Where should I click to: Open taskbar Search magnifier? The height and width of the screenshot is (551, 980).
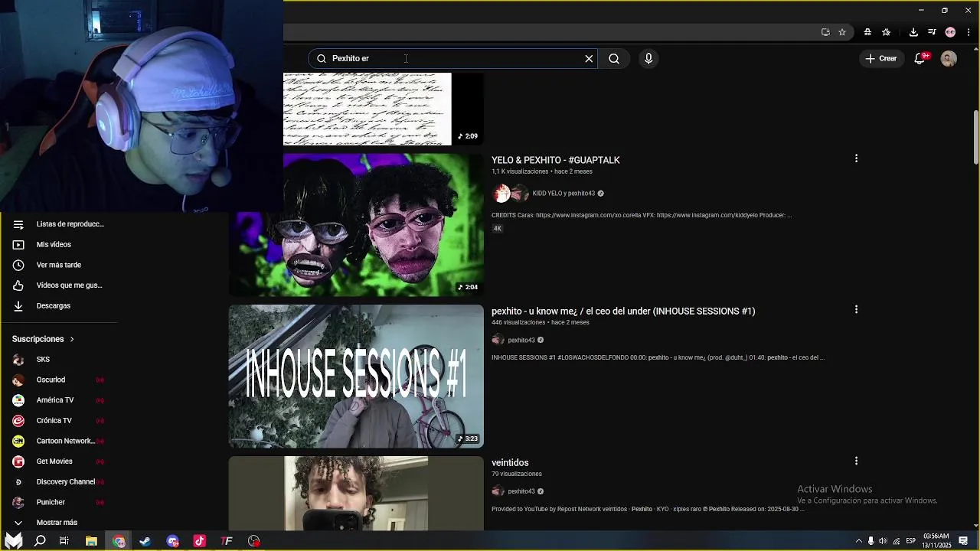click(x=40, y=541)
